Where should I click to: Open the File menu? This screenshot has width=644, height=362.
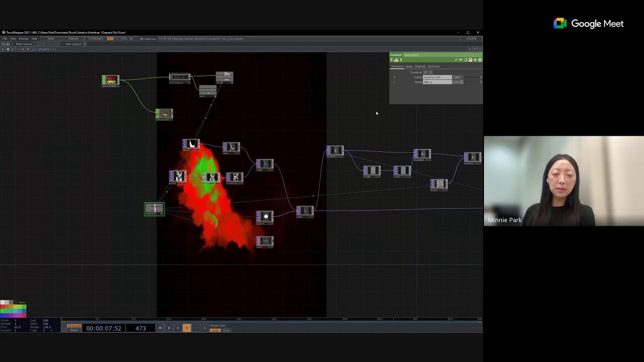pyautogui.click(x=5, y=39)
